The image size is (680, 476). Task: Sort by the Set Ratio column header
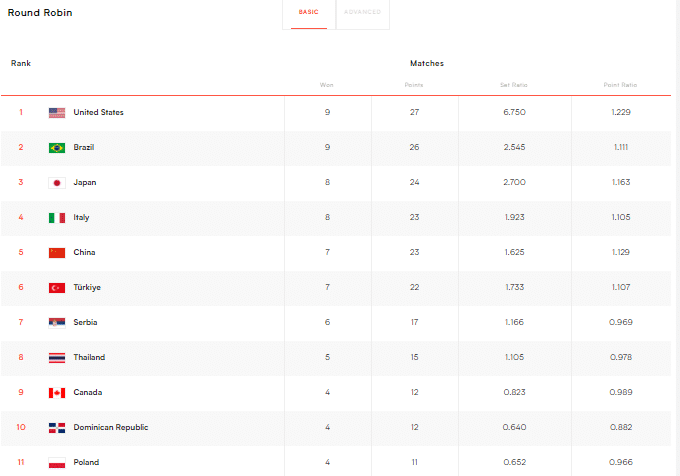tap(513, 85)
